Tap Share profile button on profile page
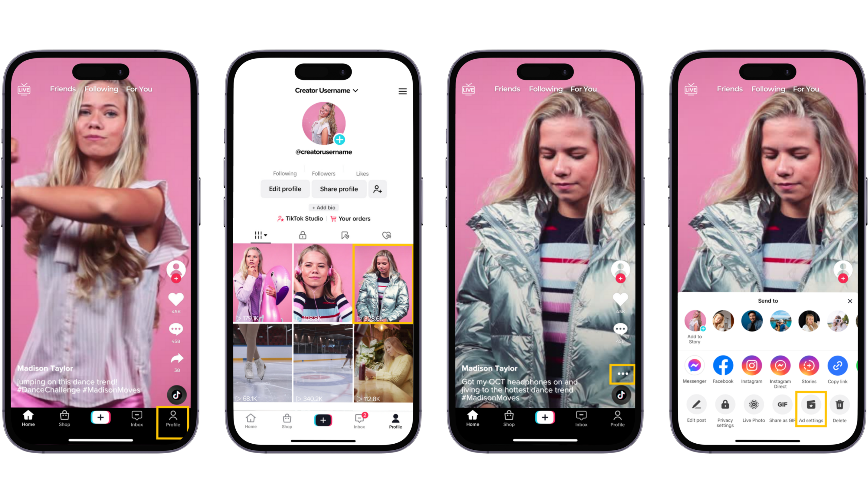Image resolution: width=868 pixels, height=503 pixels. (x=338, y=188)
